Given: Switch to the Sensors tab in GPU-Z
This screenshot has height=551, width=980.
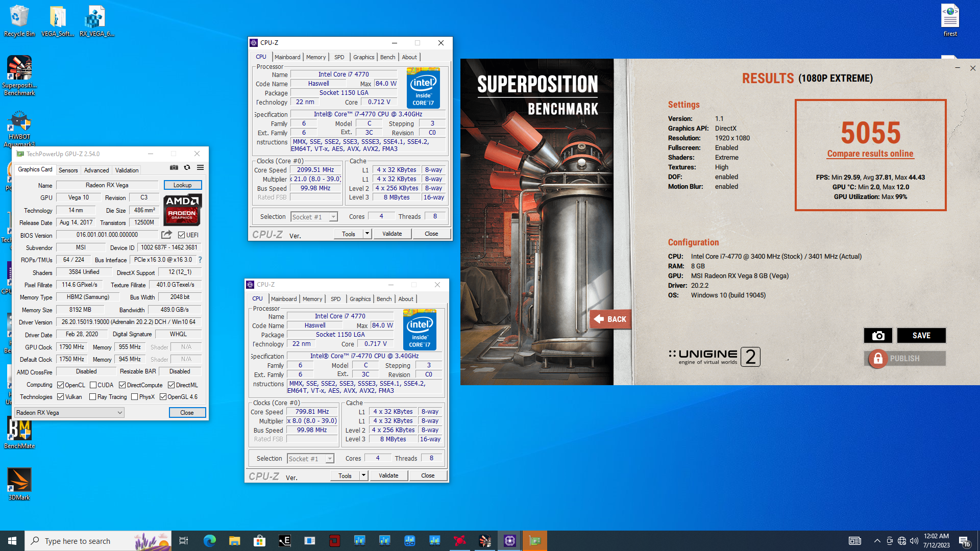Looking at the screenshot, I should (x=68, y=170).
